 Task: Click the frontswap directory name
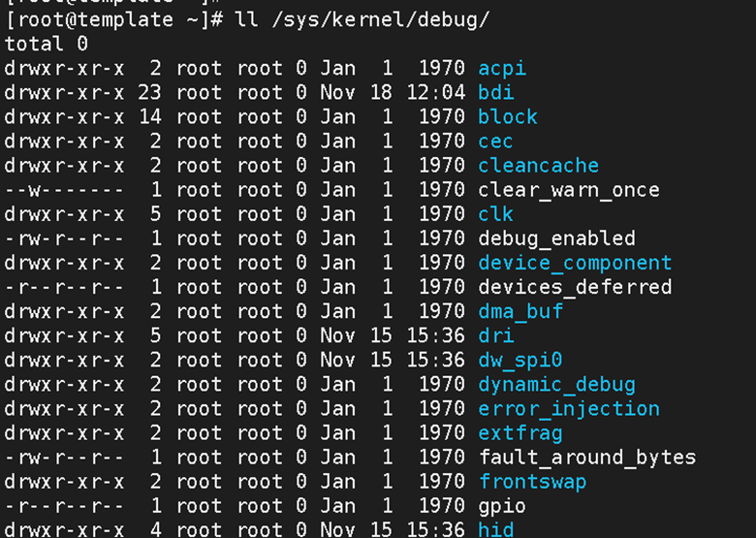pyautogui.click(x=533, y=482)
